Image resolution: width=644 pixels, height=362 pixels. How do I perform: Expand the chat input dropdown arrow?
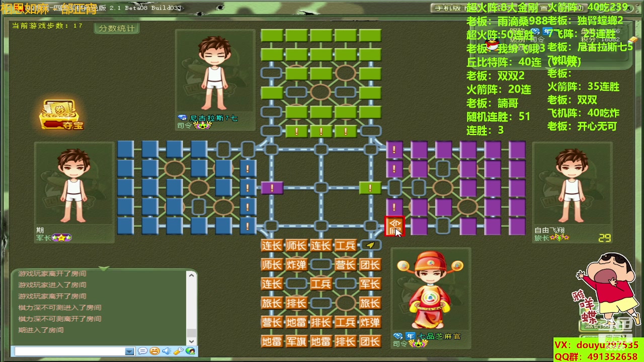[x=129, y=351]
